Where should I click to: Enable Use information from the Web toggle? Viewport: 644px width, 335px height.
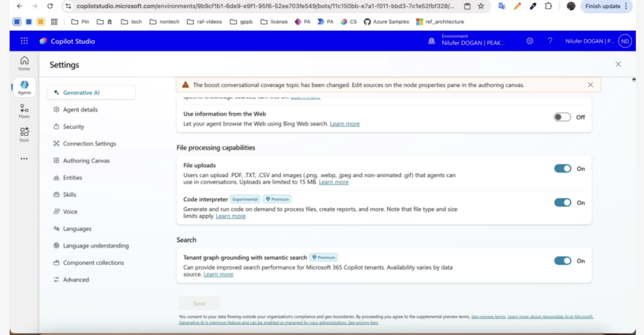[x=562, y=117]
